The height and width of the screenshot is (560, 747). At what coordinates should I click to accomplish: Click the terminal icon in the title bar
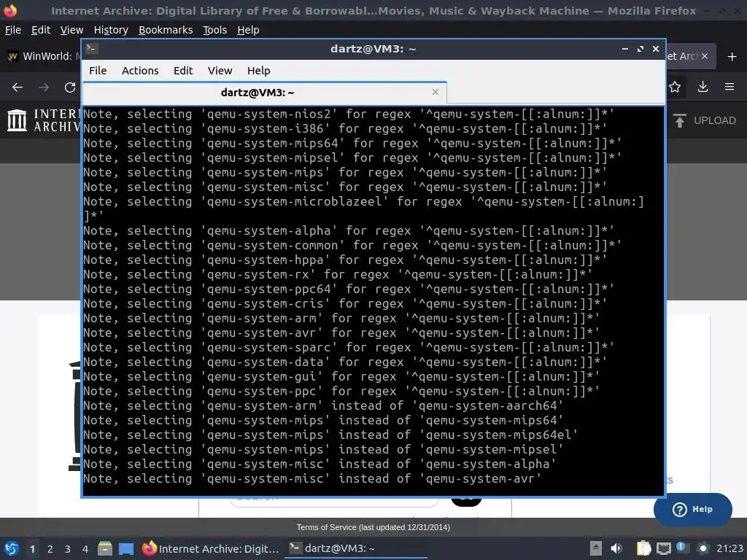[x=92, y=48]
